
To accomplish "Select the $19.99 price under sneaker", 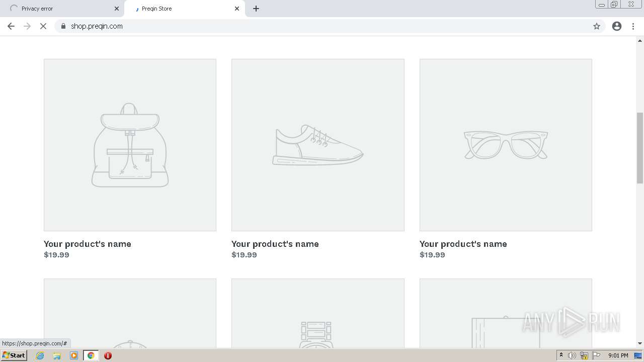I will click(244, 255).
